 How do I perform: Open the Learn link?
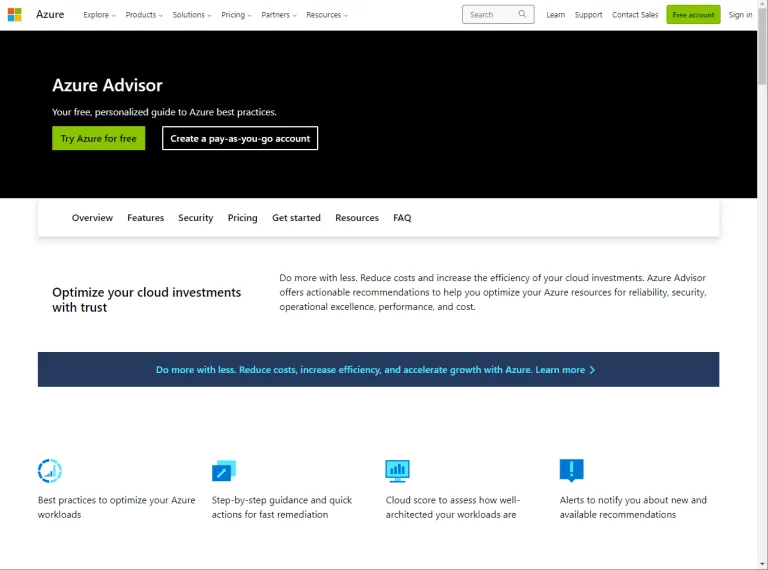[x=555, y=15]
